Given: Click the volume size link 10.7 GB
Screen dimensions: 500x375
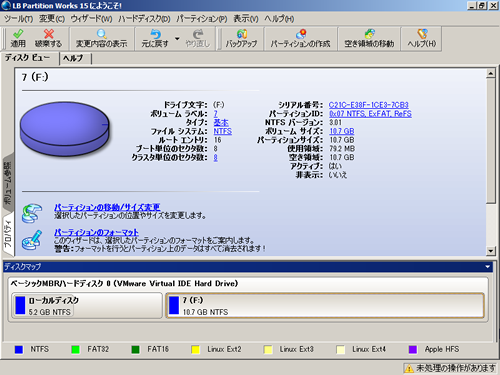Looking at the screenshot, I should point(342,131).
